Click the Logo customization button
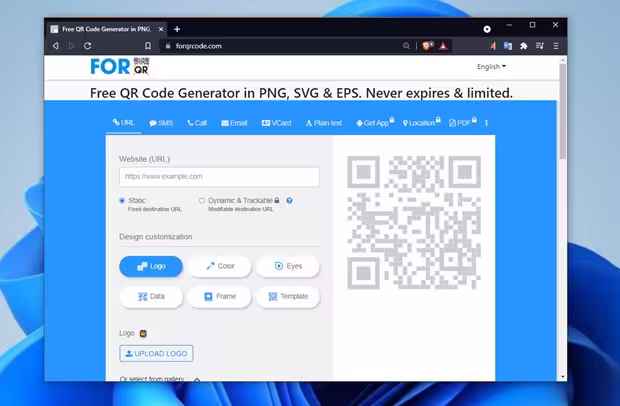Viewport: 620px width, 406px height. [151, 266]
